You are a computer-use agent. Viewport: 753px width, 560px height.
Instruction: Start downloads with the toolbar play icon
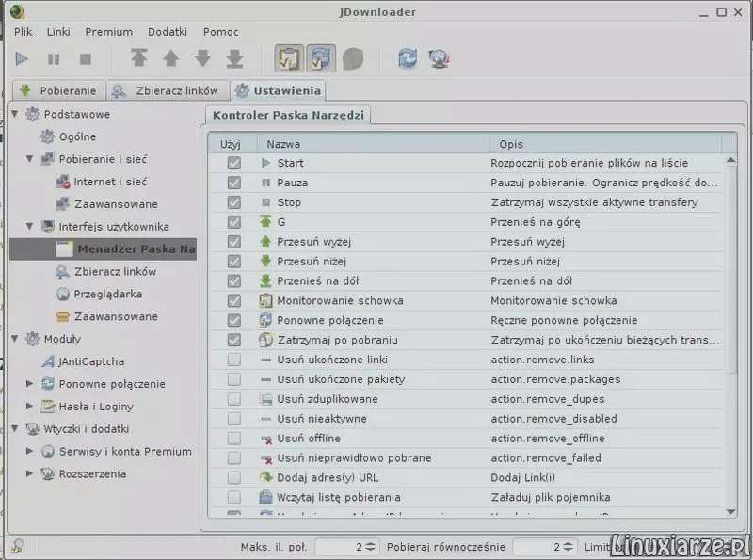pyautogui.click(x=22, y=59)
